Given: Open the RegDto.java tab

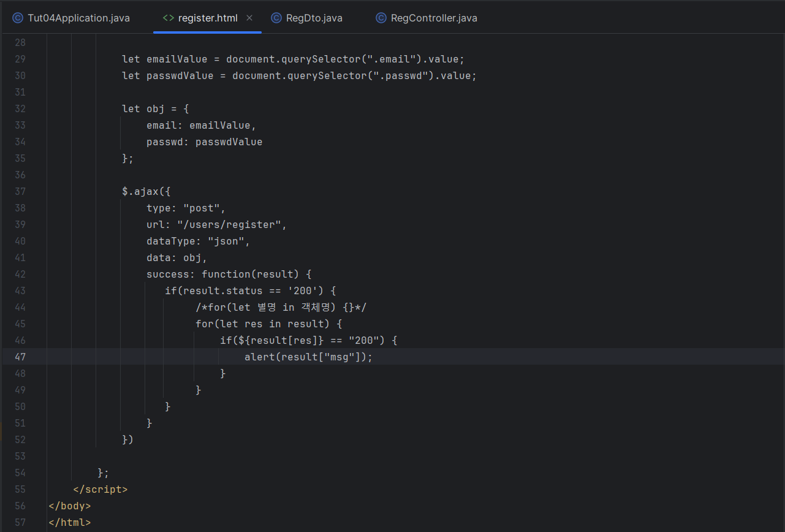Looking at the screenshot, I should [x=307, y=18].
